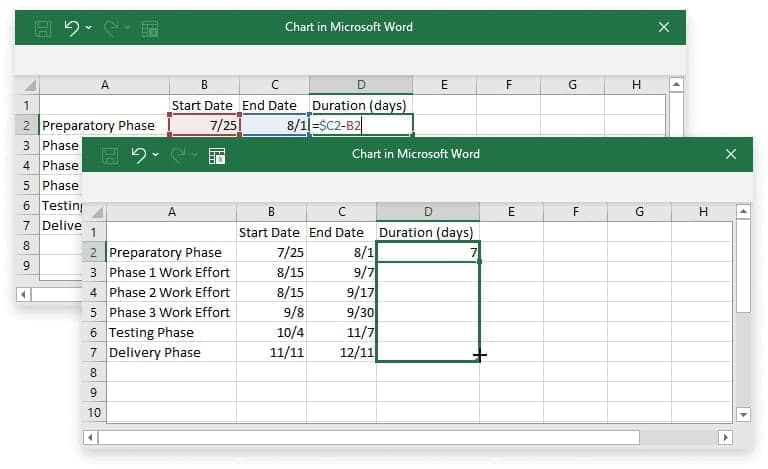
Task: Click the Redo icon in the front window
Action: pyautogui.click(x=179, y=155)
